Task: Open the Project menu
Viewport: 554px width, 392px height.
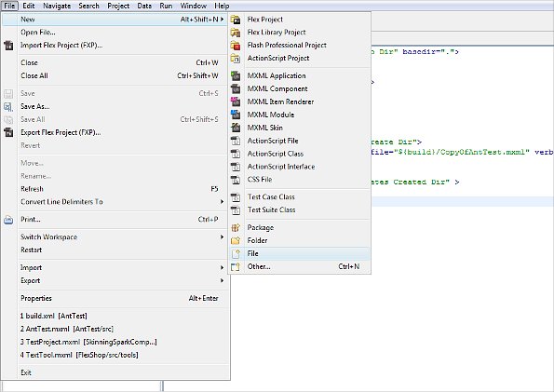Action: click(118, 6)
